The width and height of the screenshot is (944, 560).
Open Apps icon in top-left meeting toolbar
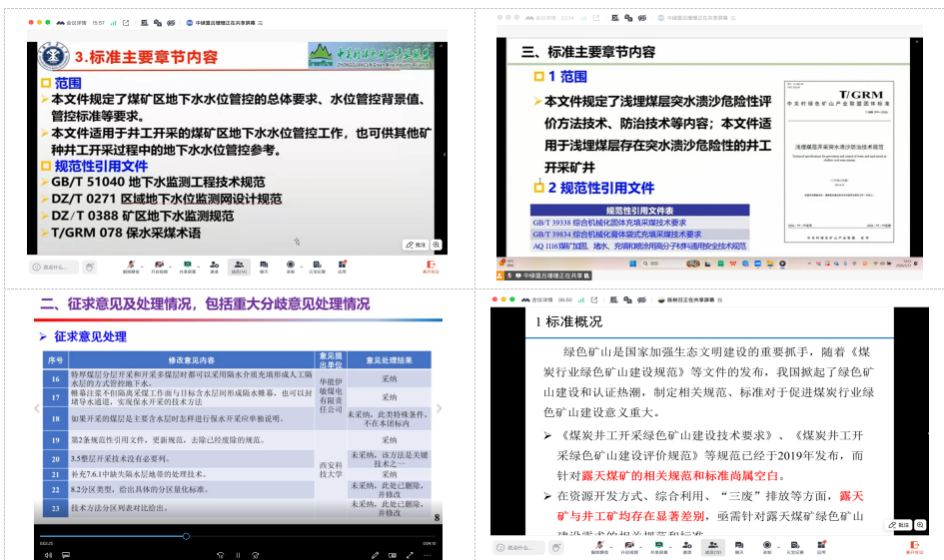[342, 267]
